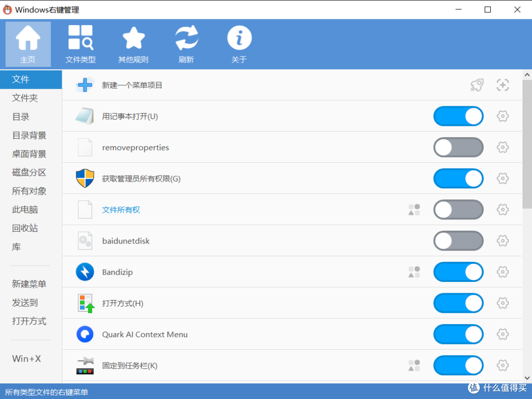
Task: Open settings gear for 打开方式(H)
Action: point(502,303)
